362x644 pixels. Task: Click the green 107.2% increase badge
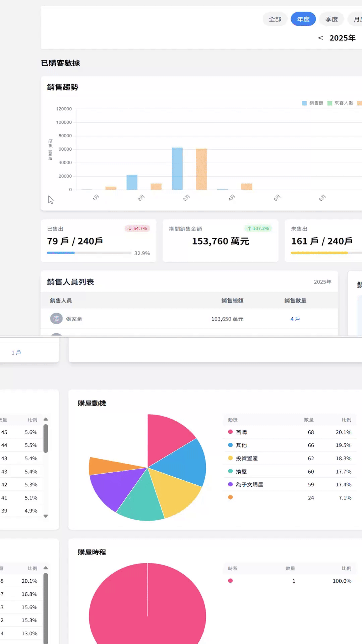coord(258,228)
